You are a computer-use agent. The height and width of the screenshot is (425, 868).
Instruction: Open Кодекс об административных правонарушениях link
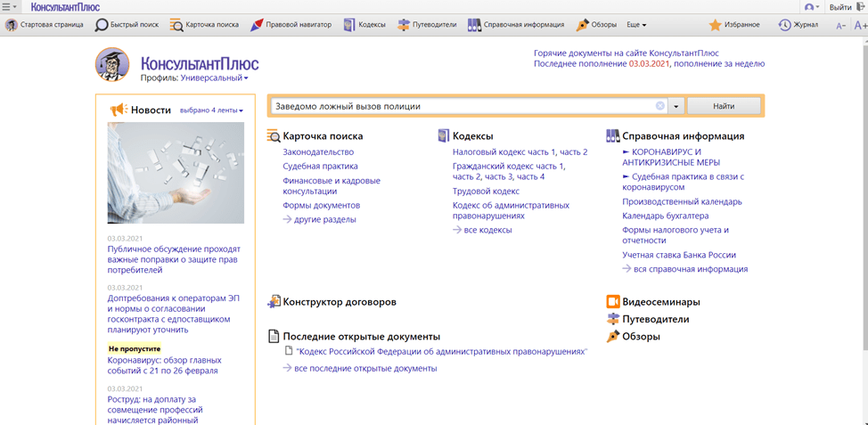[511, 211]
